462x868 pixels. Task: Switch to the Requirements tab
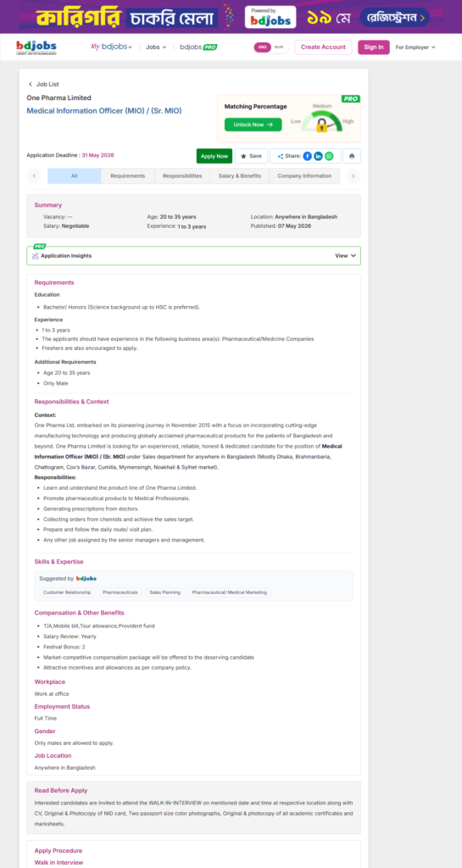pyautogui.click(x=128, y=176)
